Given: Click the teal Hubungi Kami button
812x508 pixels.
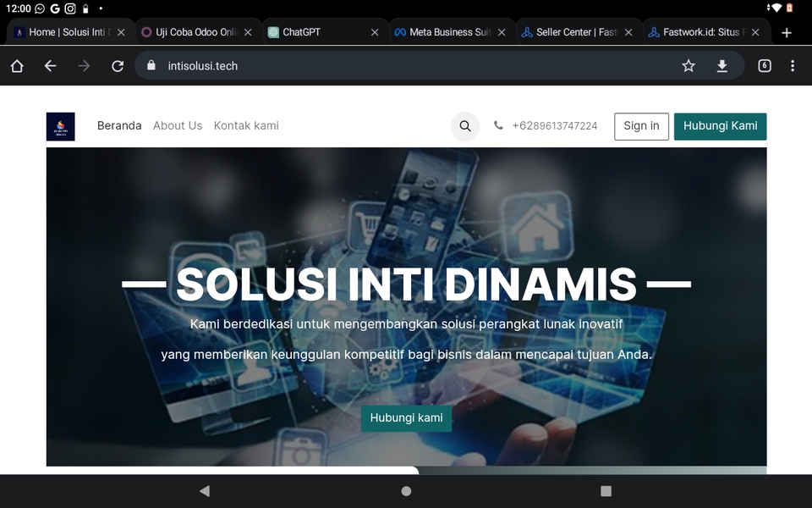Looking at the screenshot, I should (720, 125).
